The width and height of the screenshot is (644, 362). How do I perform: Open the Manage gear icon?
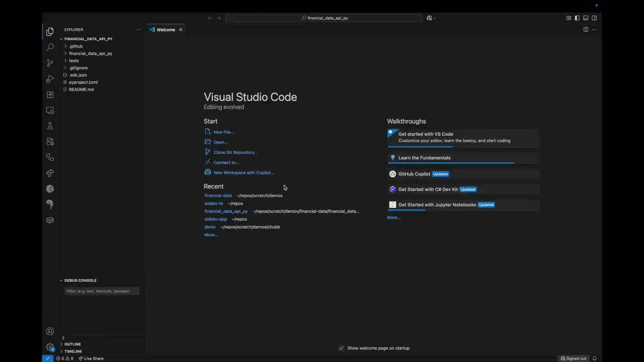[50, 347]
